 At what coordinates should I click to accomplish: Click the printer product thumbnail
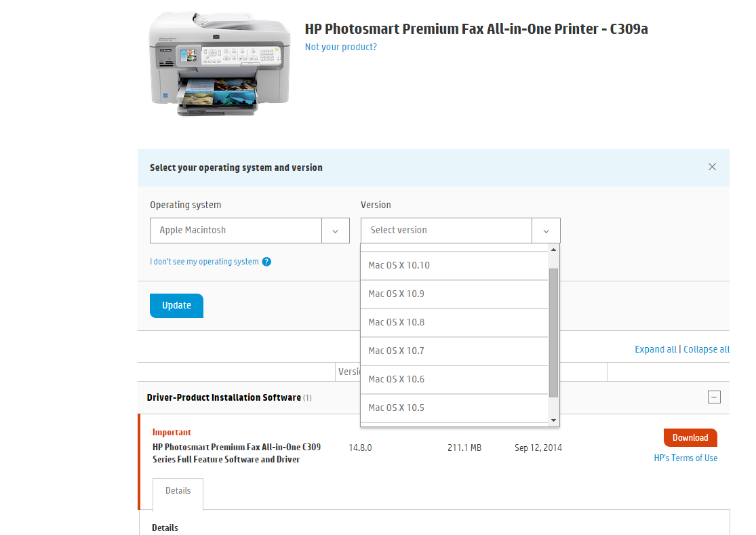pos(219,64)
